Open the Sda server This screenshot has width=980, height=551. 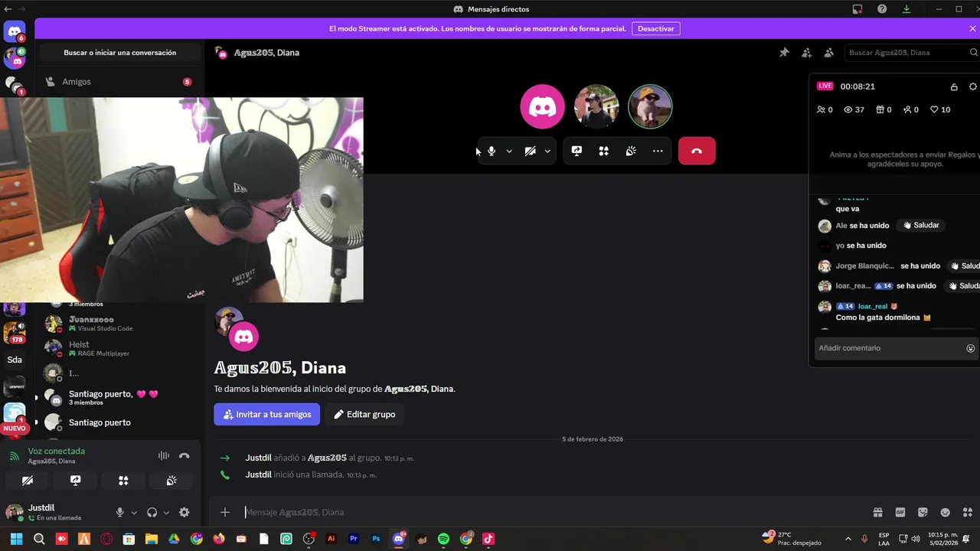[15, 360]
